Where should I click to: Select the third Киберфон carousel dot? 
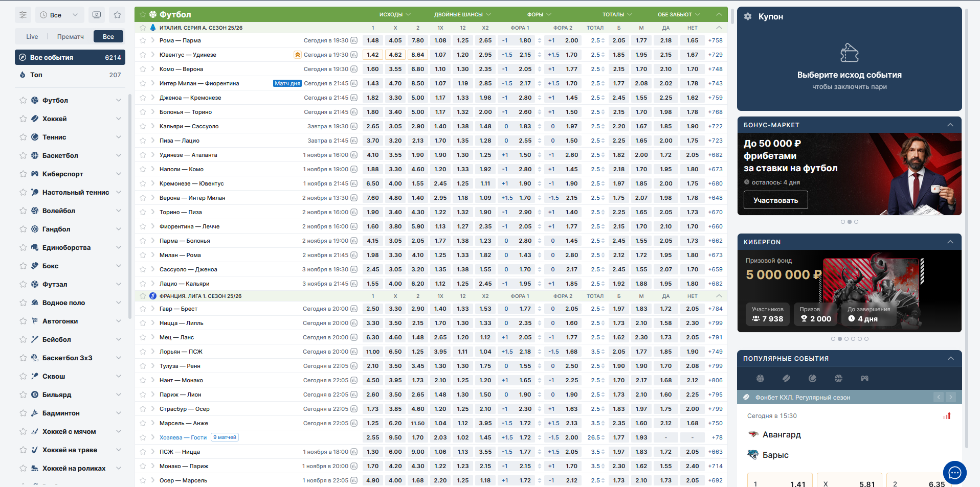[x=847, y=339]
